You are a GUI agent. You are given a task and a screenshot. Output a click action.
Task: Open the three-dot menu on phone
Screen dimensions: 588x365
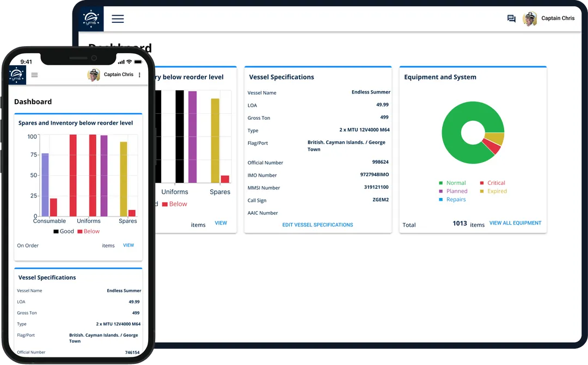[x=139, y=75]
